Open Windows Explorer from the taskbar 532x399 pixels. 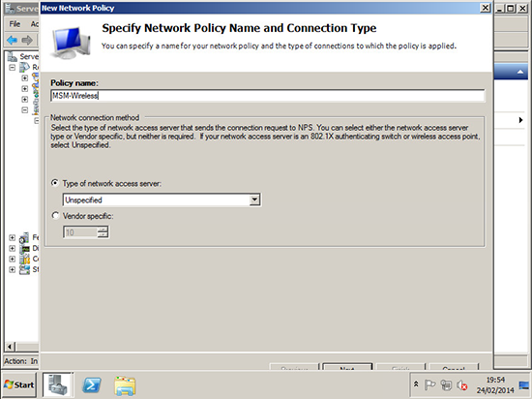click(x=125, y=385)
